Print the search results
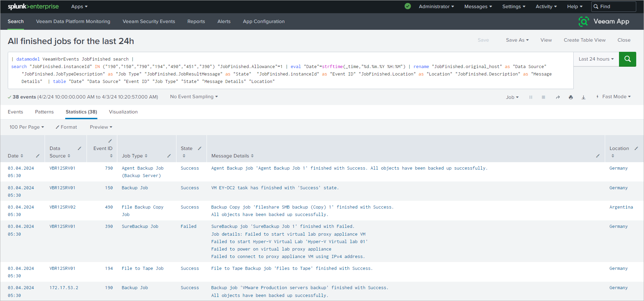 click(x=571, y=97)
